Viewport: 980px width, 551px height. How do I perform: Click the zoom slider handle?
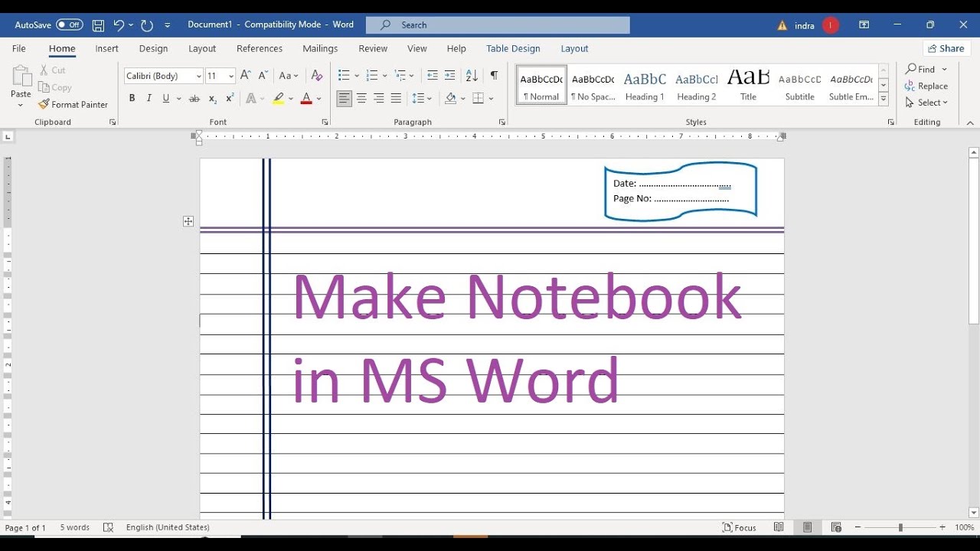(900, 527)
